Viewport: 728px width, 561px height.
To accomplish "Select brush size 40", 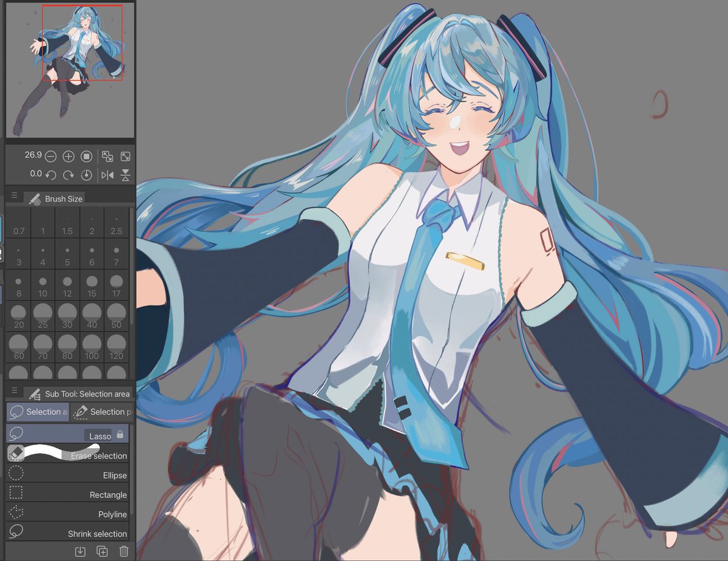I will (x=92, y=316).
